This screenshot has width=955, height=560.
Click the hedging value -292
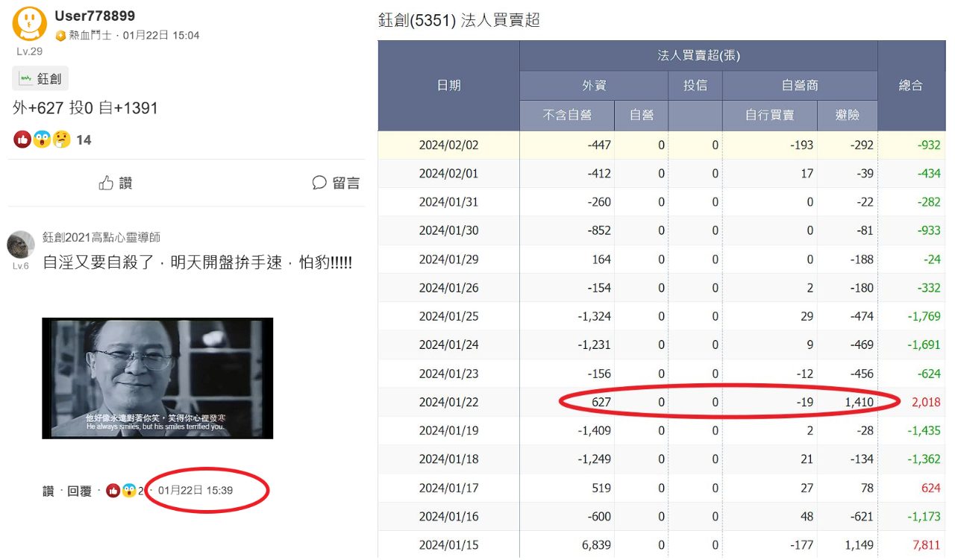pyautogui.click(x=862, y=145)
